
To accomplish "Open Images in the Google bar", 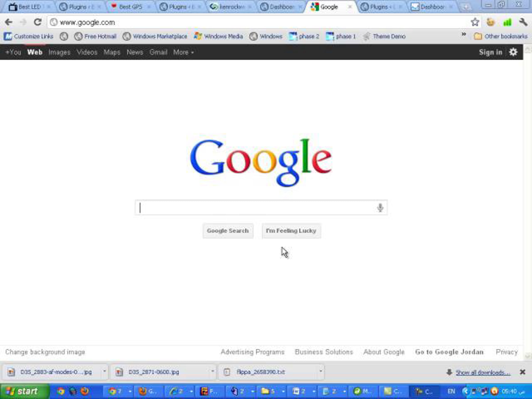I will [59, 52].
